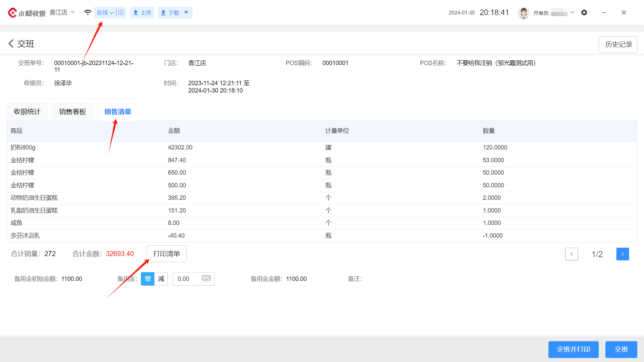Open the 在线 status dropdown
The height and width of the screenshot is (362, 644).
click(105, 12)
